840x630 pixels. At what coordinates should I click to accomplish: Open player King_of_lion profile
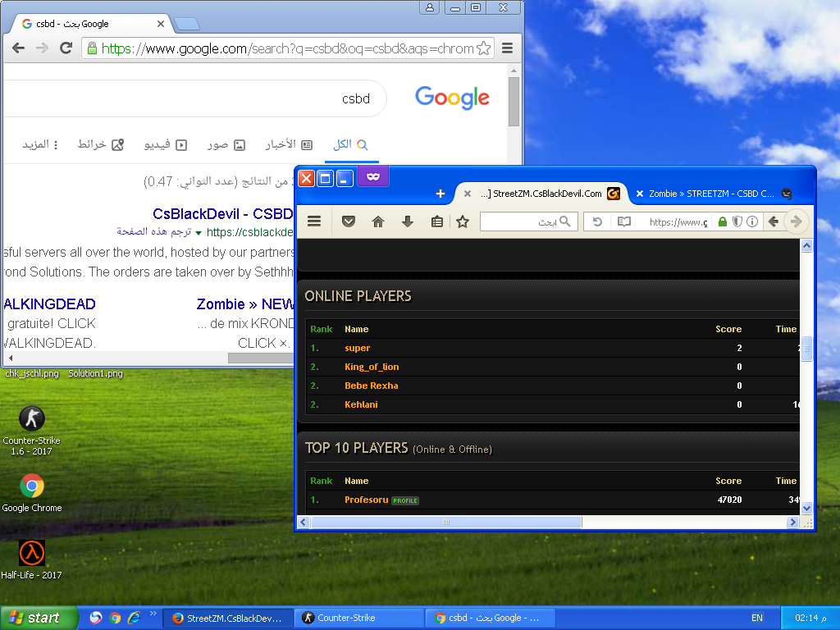tap(372, 367)
